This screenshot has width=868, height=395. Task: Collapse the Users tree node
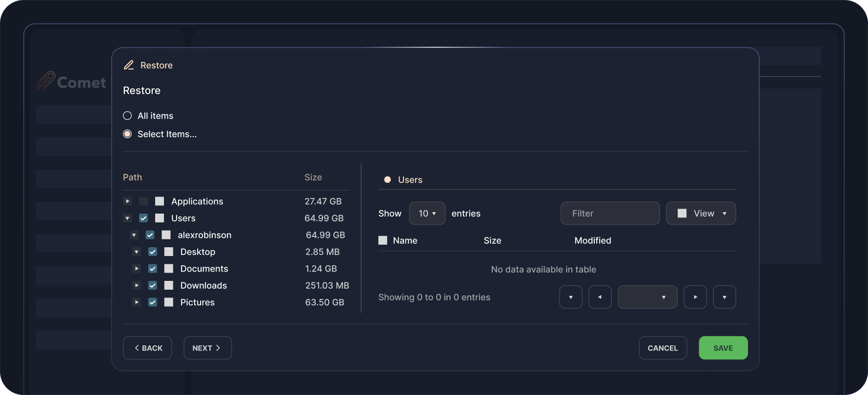(127, 218)
